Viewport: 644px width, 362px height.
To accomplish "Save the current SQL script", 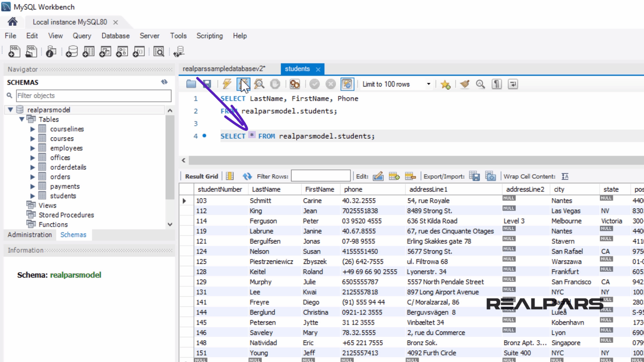I will 206,84.
